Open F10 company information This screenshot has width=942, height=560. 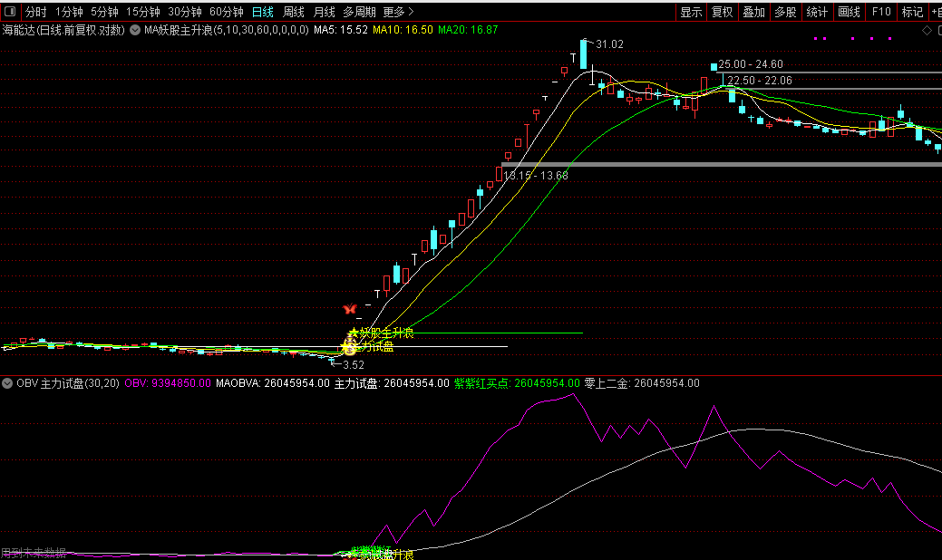[881, 12]
